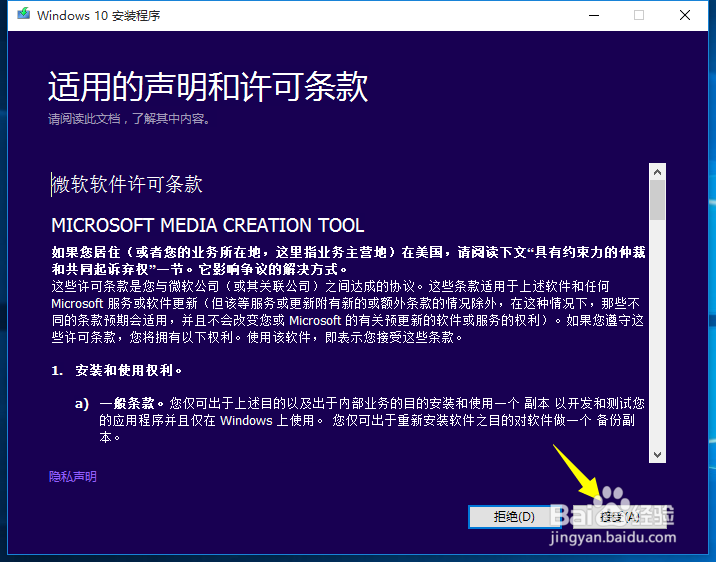This screenshot has height=562, width=716.
Task: Click the MICROSOFT MEDIA CREATION TOOL heading
Action: tap(208, 225)
